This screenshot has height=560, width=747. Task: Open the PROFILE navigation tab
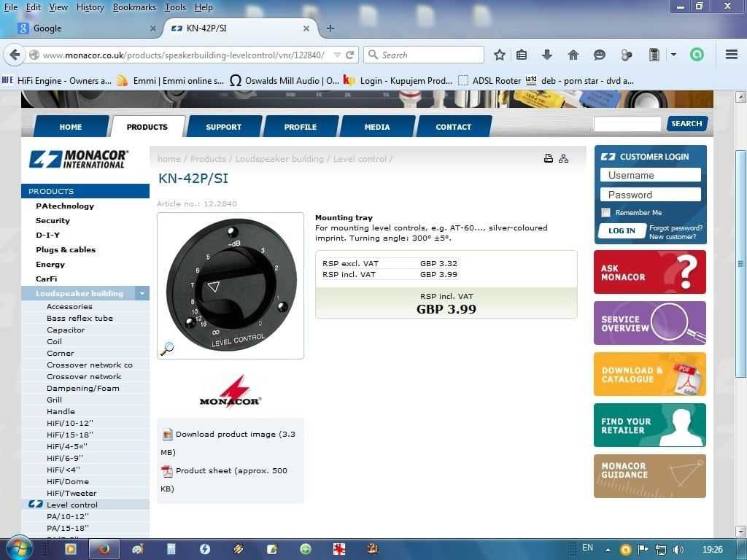point(301,127)
